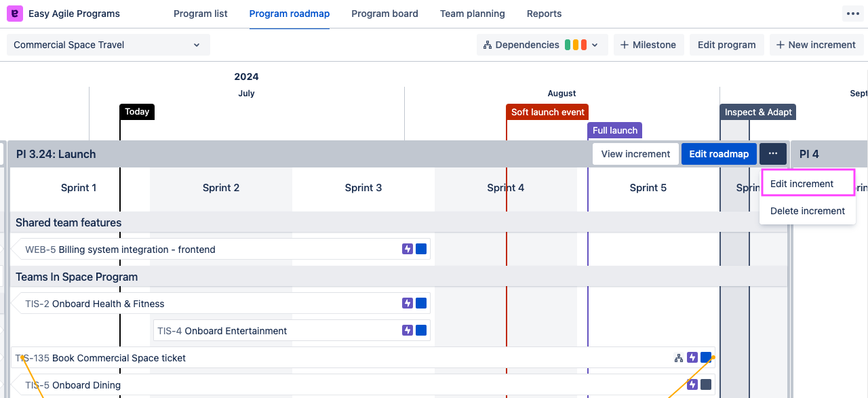Screen dimensions: 868x398
Task: Open the Commercial Space Travel program dropdown
Action: (108, 45)
